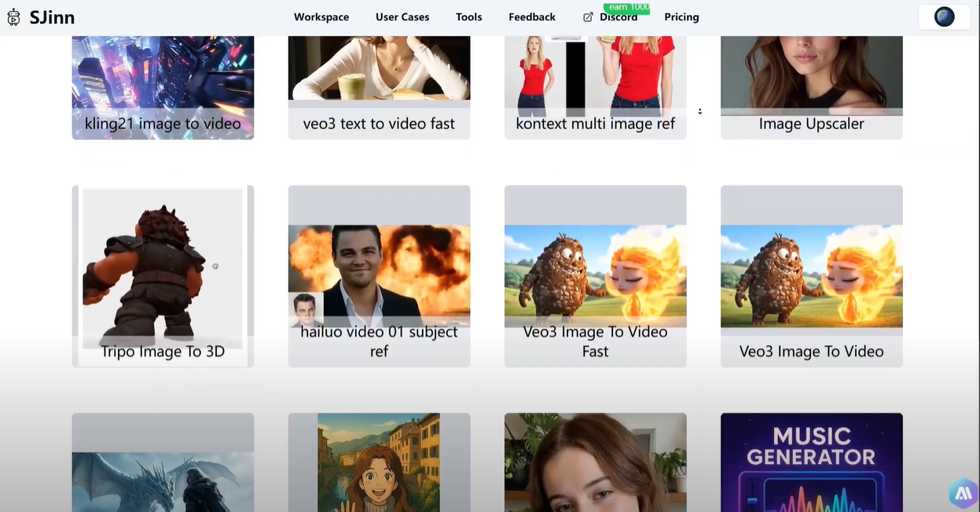Open kling21 image to video tool card
Image resolution: width=980 pixels, height=512 pixels.
pos(163,87)
